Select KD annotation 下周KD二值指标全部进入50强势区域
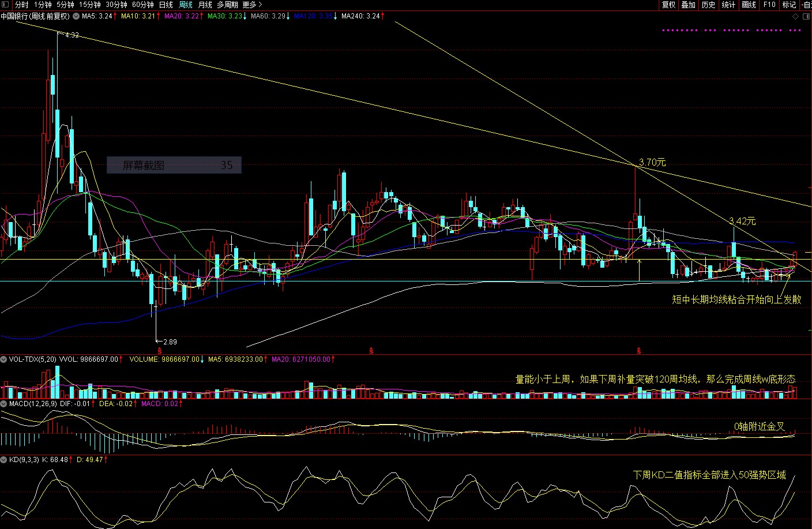This screenshot has height=529, width=812. click(x=709, y=475)
